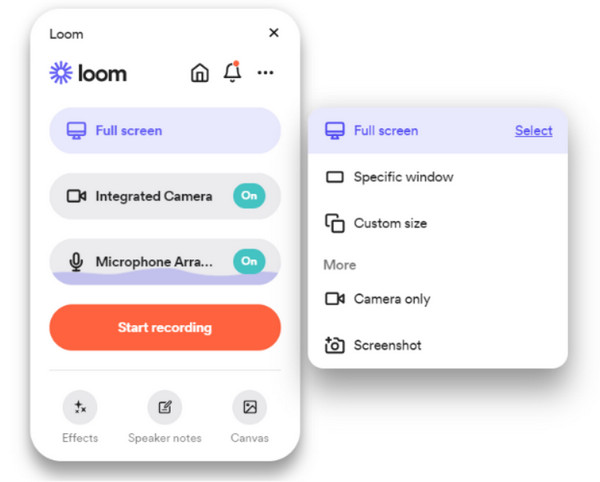Open the Microphone Array source dropdown
Screen dimensions: 600x482
coord(165,262)
